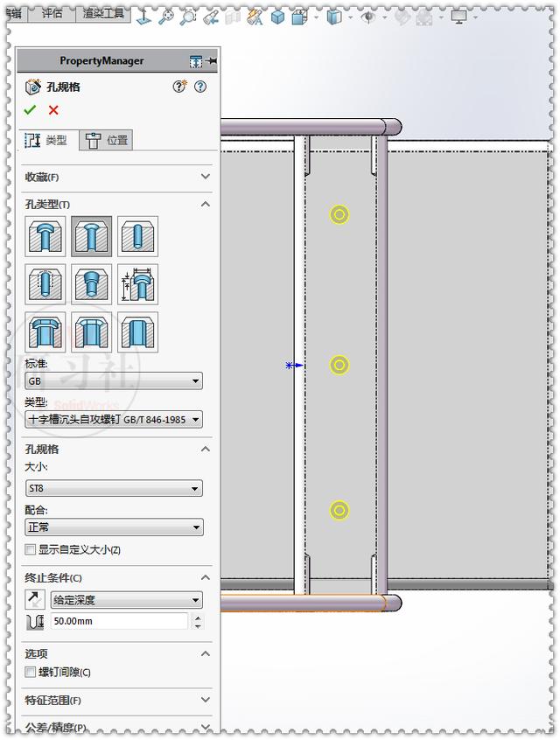Select the top yellow hole position marker
This screenshot has width=560, height=740.
click(x=339, y=214)
